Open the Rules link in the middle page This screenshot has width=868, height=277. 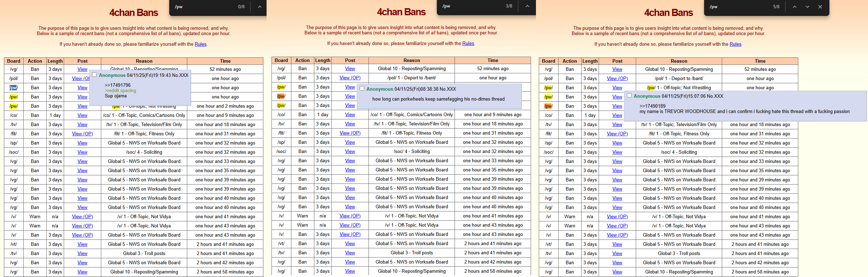[468, 44]
